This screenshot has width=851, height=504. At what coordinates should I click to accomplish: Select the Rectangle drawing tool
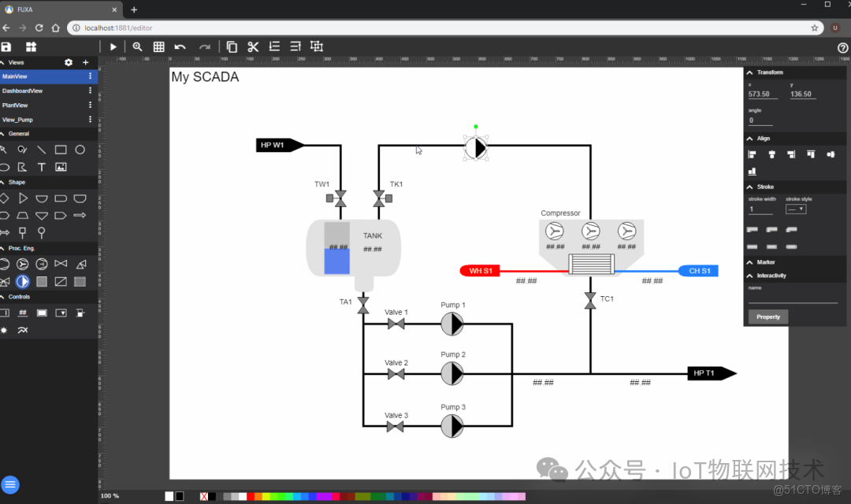[x=60, y=149]
